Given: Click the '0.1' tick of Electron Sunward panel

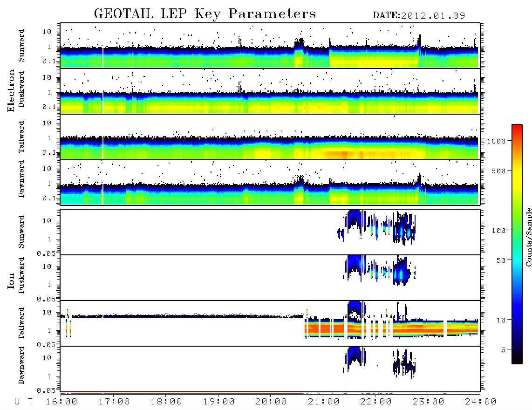Looking at the screenshot, I should pyautogui.click(x=49, y=61).
